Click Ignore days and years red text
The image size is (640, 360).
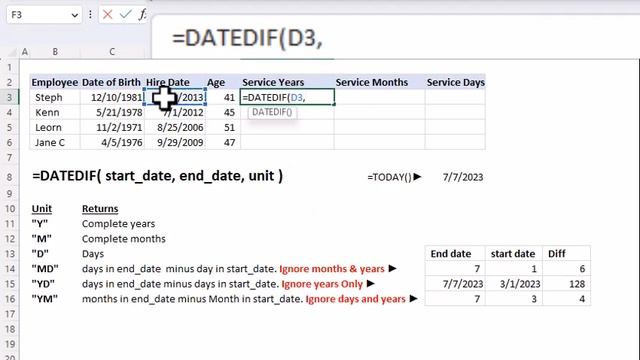click(x=356, y=299)
